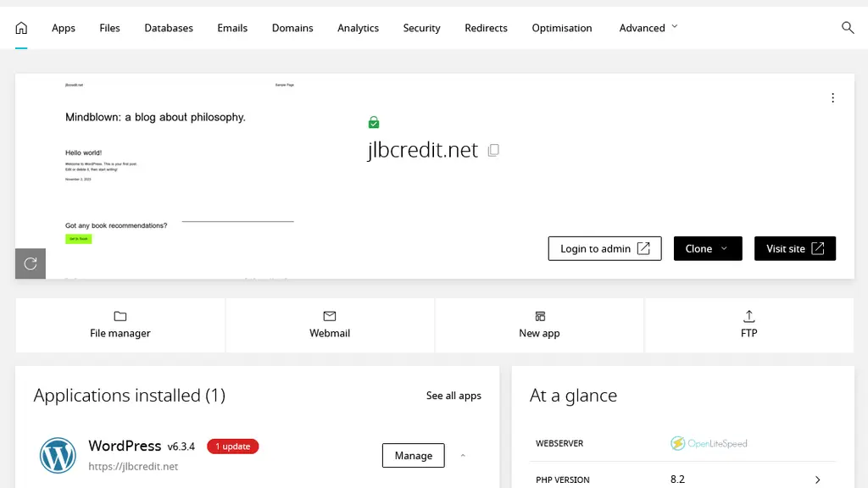
Task: Click the site preview thumbnail
Action: click(x=180, y=176)
